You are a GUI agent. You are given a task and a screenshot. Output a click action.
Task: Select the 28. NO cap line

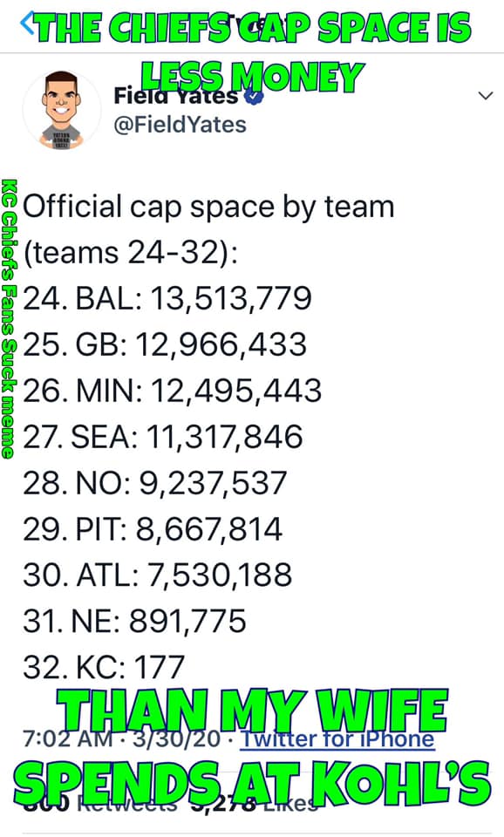tap(155, 483)
